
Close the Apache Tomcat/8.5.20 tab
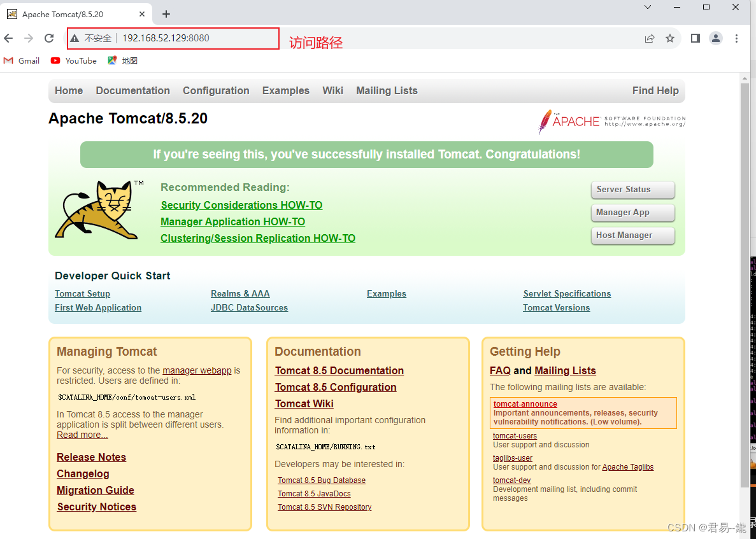tap(142, 14)
